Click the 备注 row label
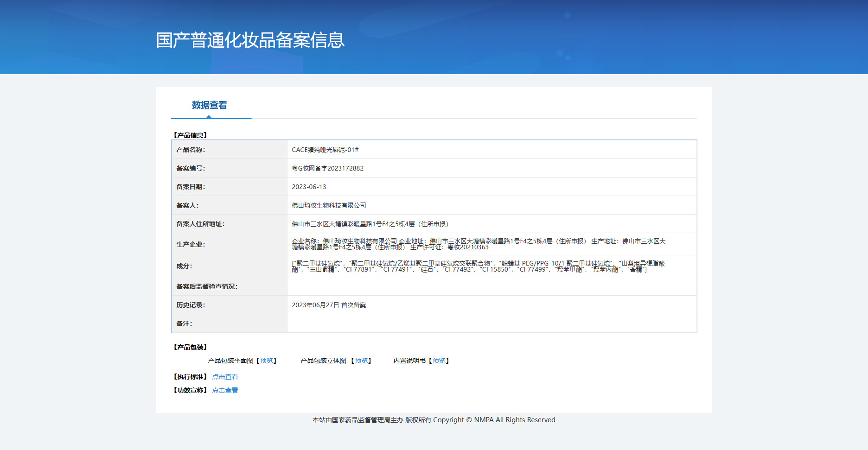The image size is (868, 450). click(x=184, y=323)
